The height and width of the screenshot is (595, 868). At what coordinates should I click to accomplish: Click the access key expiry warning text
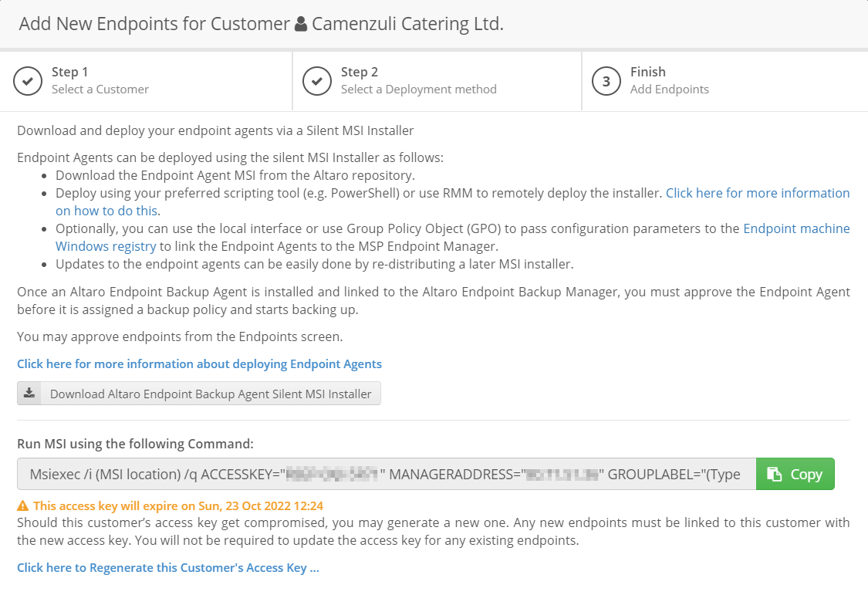click(x=177, y=506)
